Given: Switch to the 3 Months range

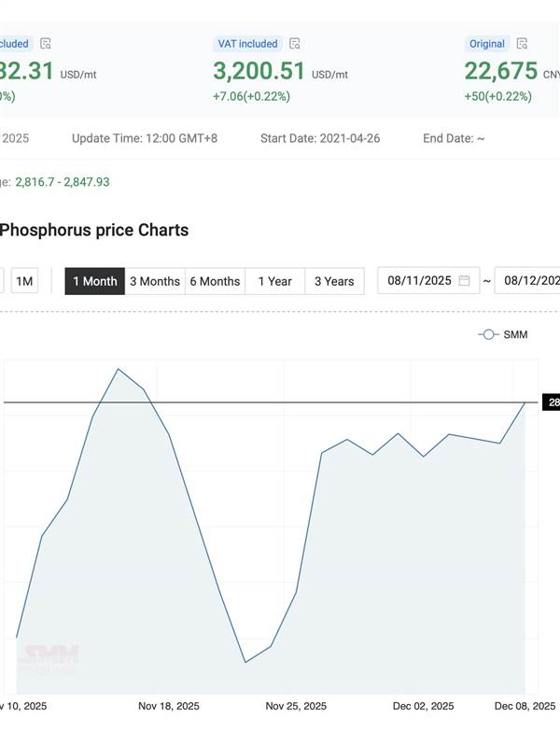Looking at the screenshot, I should [x=155, y=281].
